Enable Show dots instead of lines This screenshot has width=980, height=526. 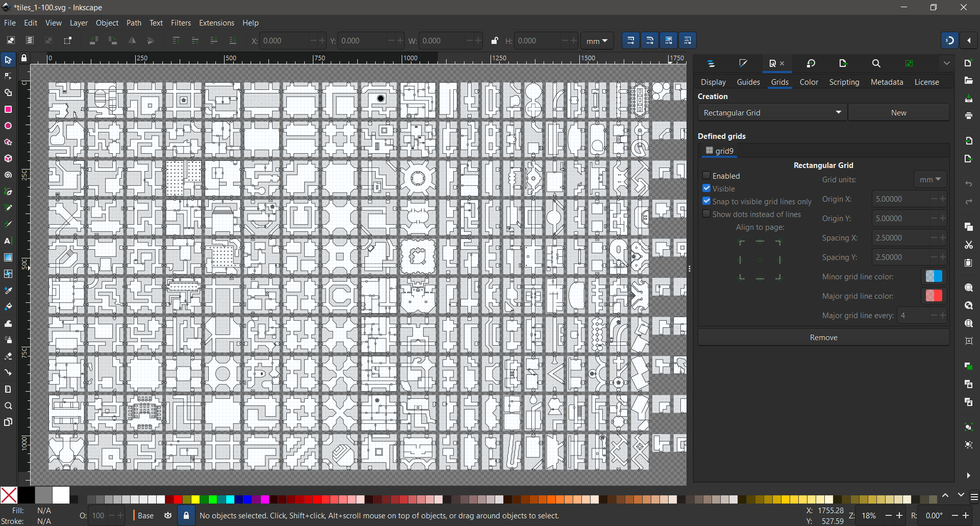pyautogui.click(x=706, y=214)
